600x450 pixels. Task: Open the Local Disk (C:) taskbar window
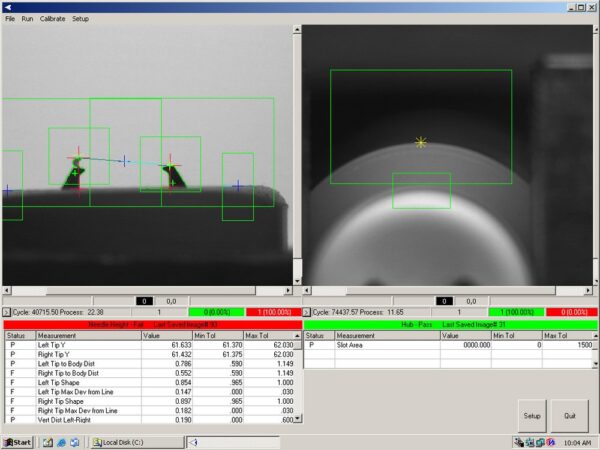click(138, 443)
